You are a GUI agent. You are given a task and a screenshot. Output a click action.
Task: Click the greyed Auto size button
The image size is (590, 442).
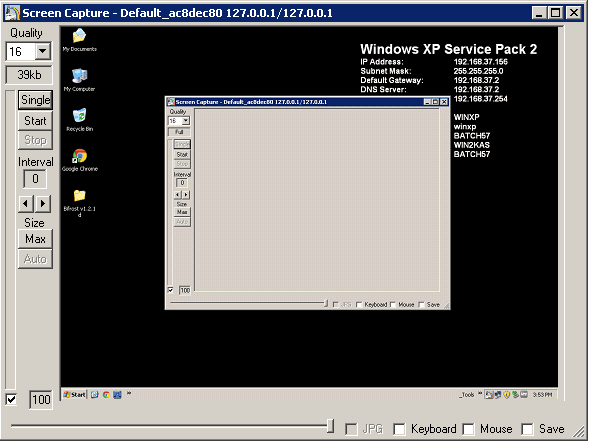pyautogui.click(x=35, y=259)
